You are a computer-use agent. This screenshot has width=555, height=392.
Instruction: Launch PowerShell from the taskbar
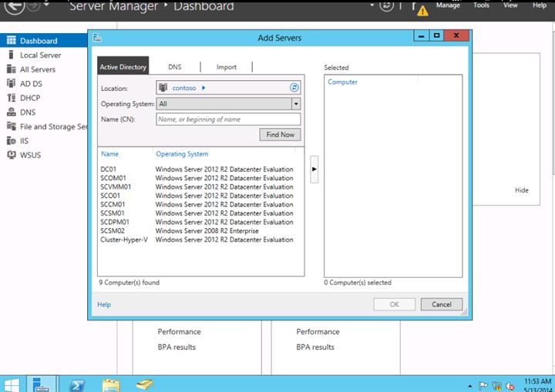coord(76,385)
